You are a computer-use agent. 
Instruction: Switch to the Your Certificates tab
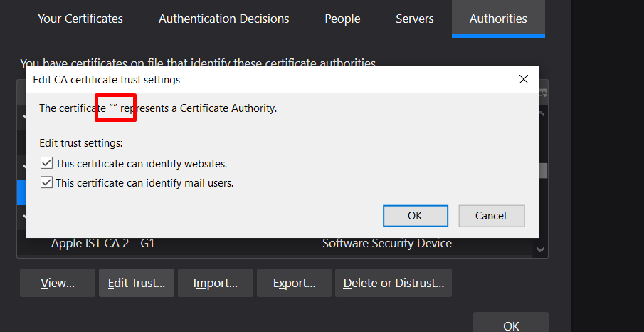pos(80,19)
